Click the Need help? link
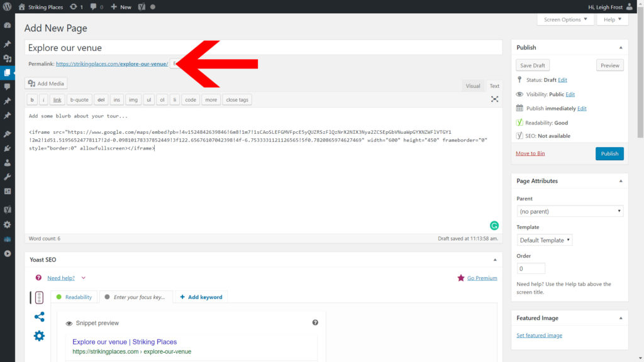Screen dimensions: 644x362 click(61, 278)
